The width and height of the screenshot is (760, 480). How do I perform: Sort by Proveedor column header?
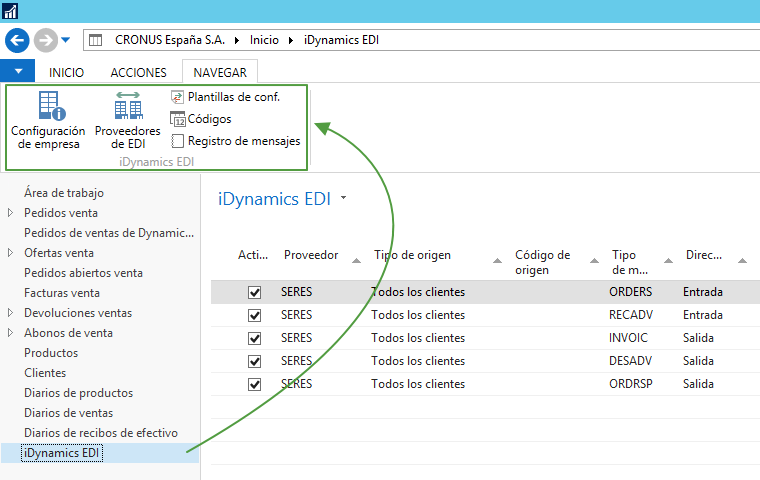[311, 255]
